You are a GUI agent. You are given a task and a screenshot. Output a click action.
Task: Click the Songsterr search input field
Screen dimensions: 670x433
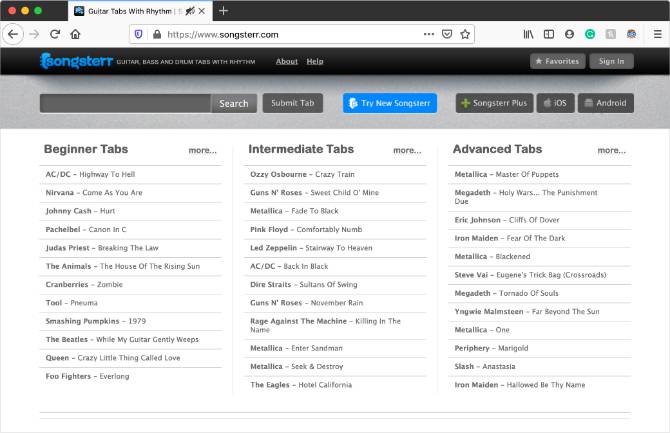click(125, 103)
